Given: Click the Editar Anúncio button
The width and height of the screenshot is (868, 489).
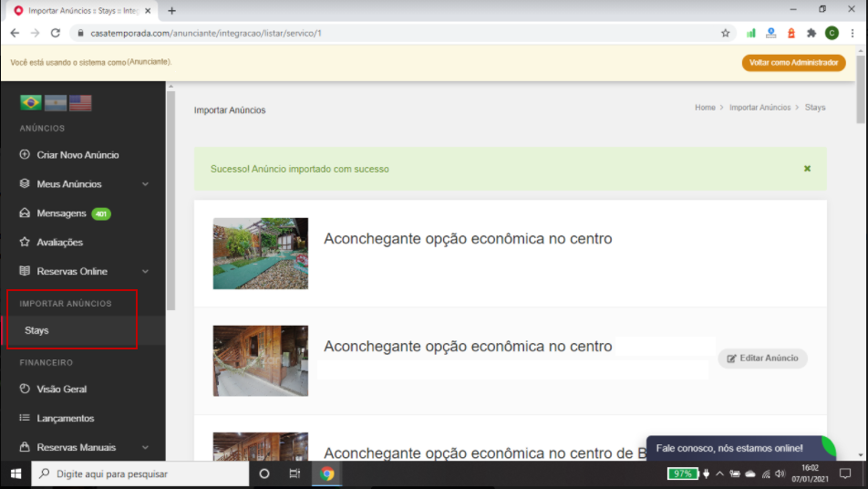Looking at the screenshot, I should (x=762, y=359).
